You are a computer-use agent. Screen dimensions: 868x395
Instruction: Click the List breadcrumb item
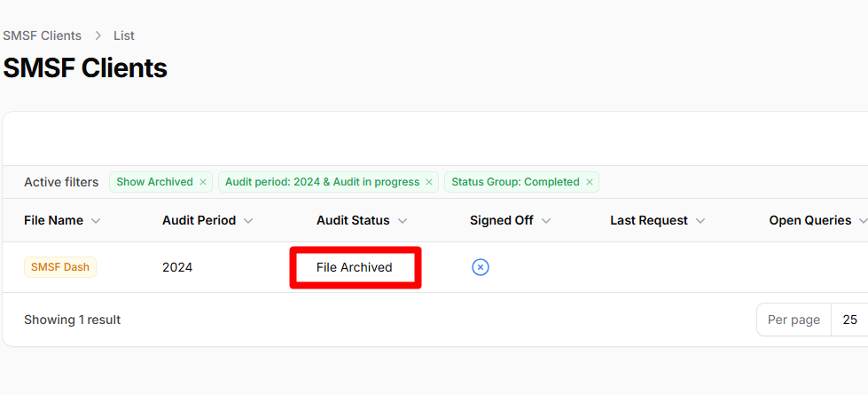124,36
